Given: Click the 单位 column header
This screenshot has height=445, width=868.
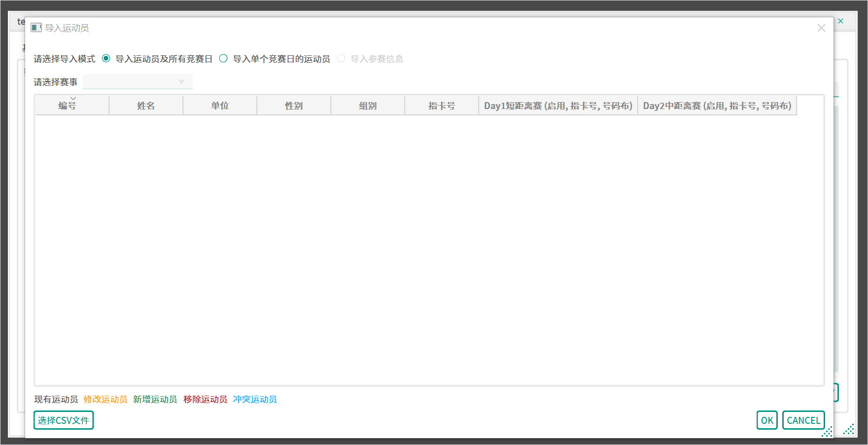Looking at the screenshot, I should [220, 106].
